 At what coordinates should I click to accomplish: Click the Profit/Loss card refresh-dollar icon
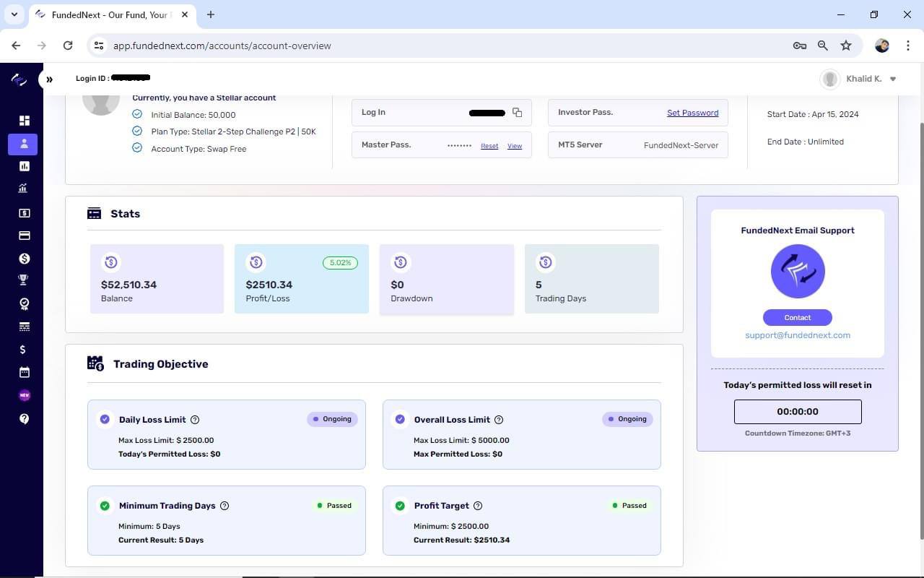coord(256,262)
